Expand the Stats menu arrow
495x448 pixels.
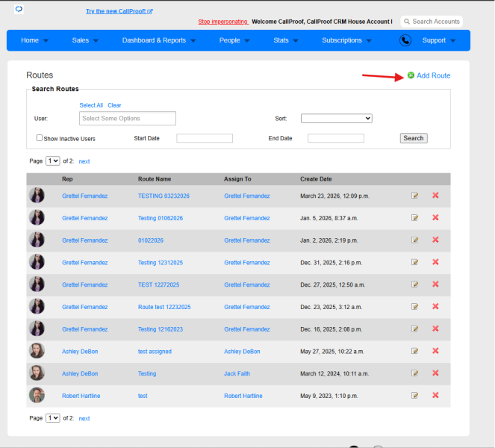[296, 41]
